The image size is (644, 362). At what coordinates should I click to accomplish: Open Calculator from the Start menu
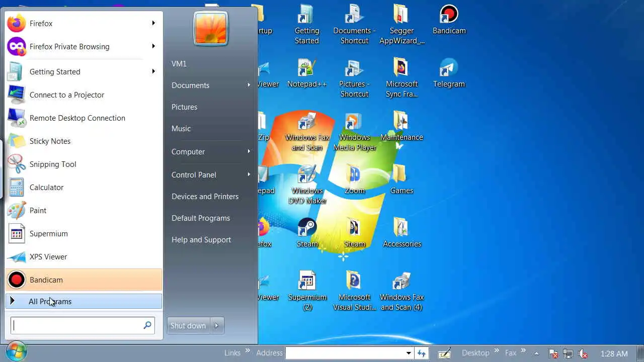(x=84, y=187)
